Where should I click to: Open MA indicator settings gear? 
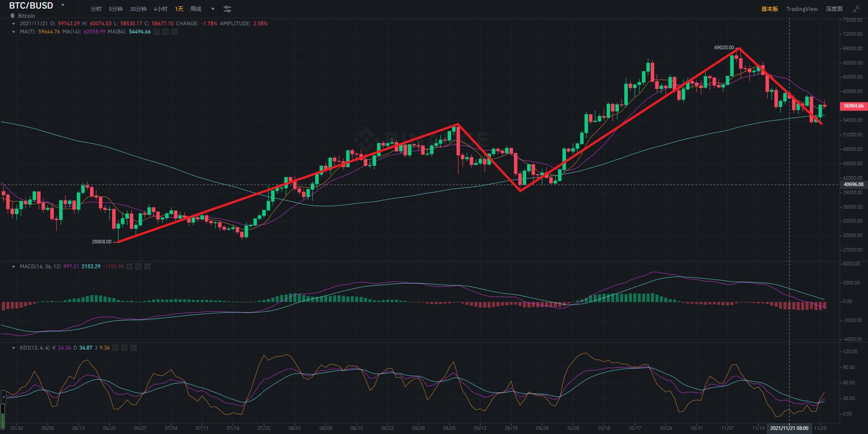pos(165,32)
